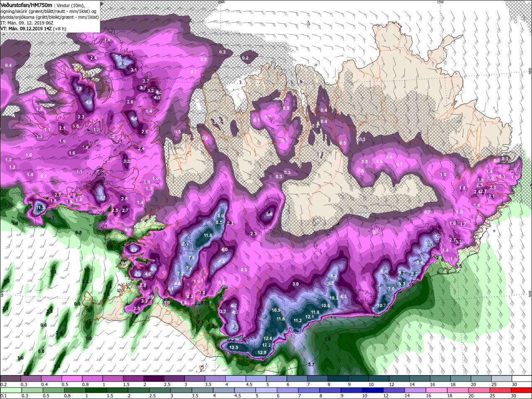Screen dimensions: 532x399
Task: Click the 15W longitude label at the top
Action: (x=440, y=2)
